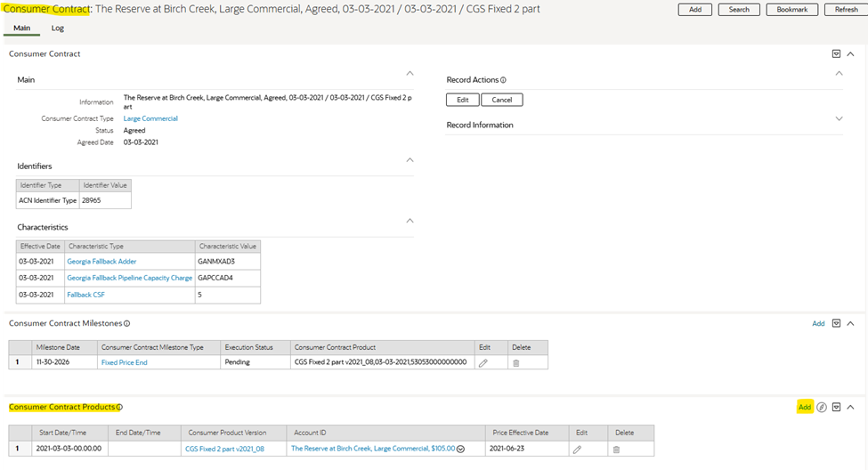This screenshot has width=868, height=470.
Task: Open the Georgia Fallback Adder characteristic link
Action: pyautogui.click(x=101, y=262)
